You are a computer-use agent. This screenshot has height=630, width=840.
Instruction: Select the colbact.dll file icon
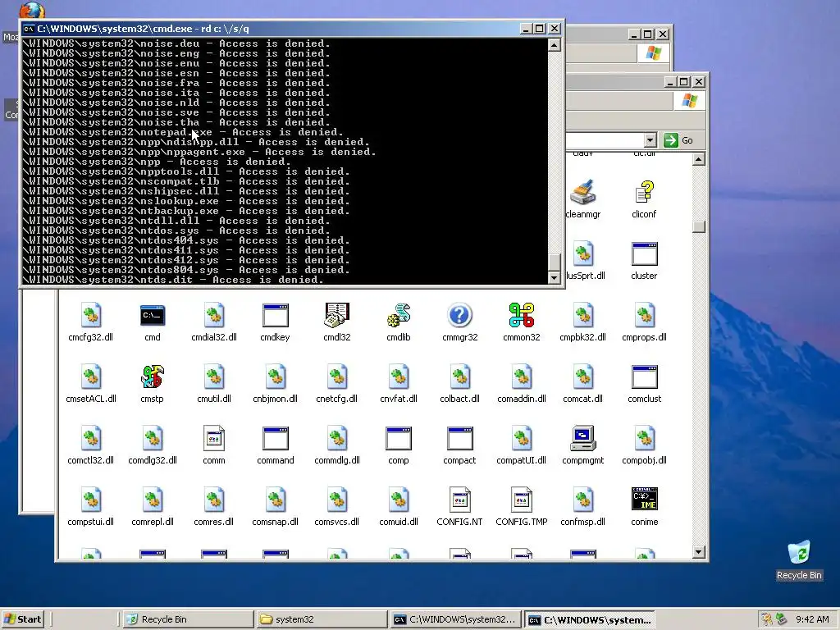[x=459, y=377]
